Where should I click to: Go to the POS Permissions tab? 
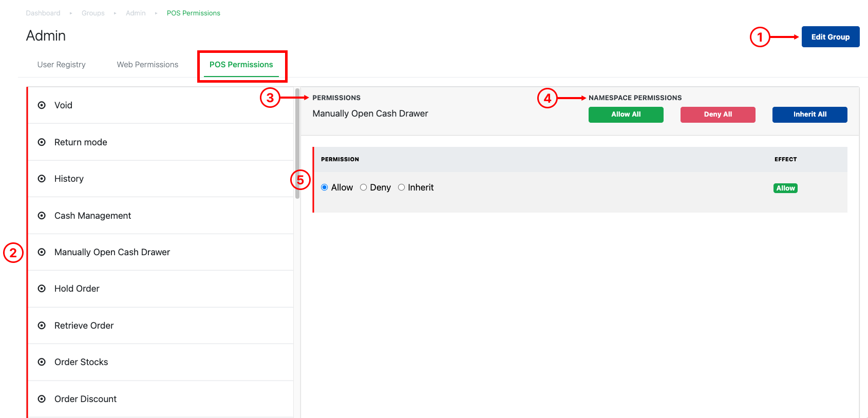tap(241, 65)
